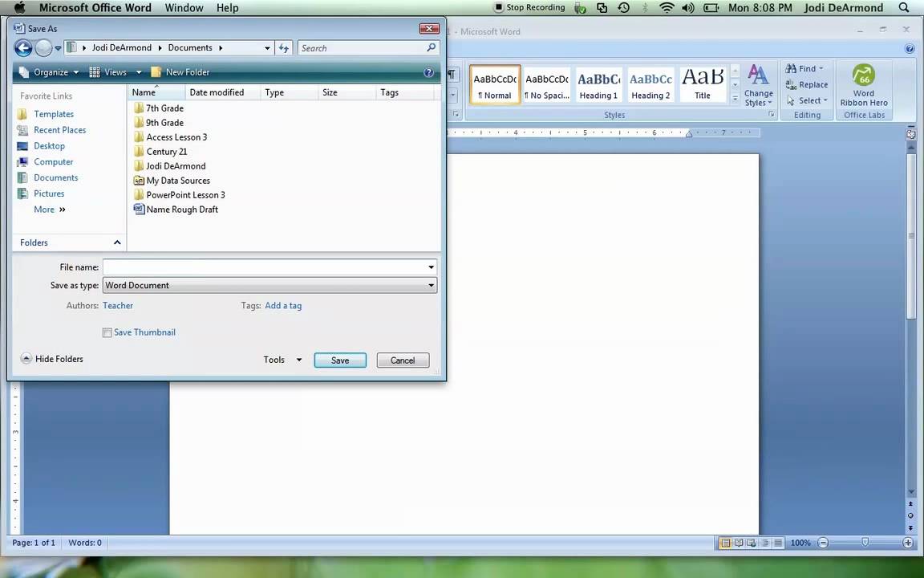Click Add a tag
This screenshot has width=924, height=578.
pos(283,306)
